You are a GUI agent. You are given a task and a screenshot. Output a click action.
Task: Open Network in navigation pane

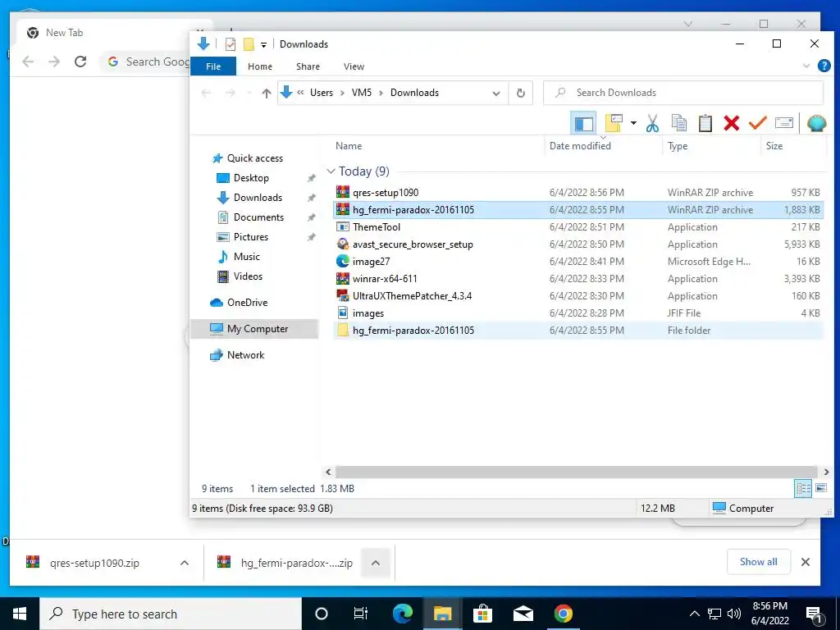pyautogui.click(x=244, y=355)
